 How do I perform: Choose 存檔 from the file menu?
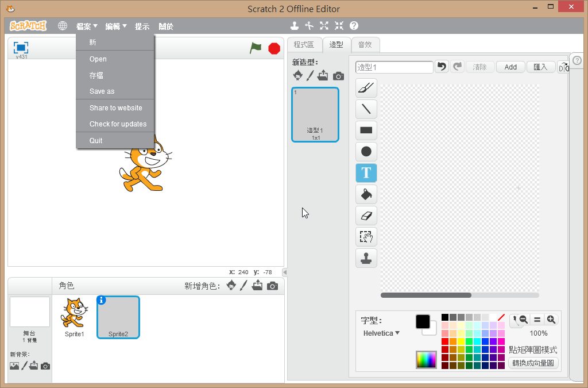115,75
